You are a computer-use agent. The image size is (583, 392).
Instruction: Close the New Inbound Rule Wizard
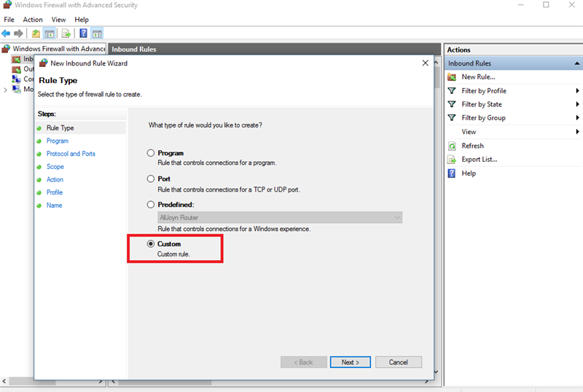tap(425, 63)
